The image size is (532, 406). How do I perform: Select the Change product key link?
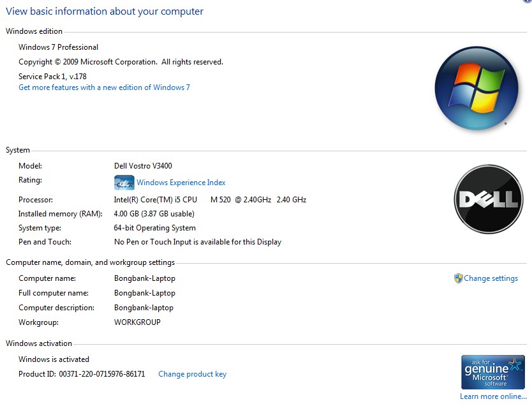(x=192, y=374)
